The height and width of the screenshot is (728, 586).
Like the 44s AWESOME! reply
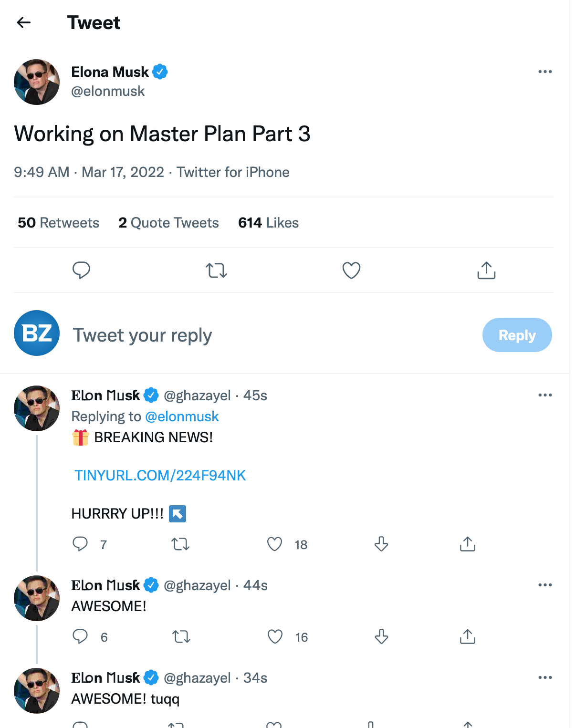(x=275, y=636)
